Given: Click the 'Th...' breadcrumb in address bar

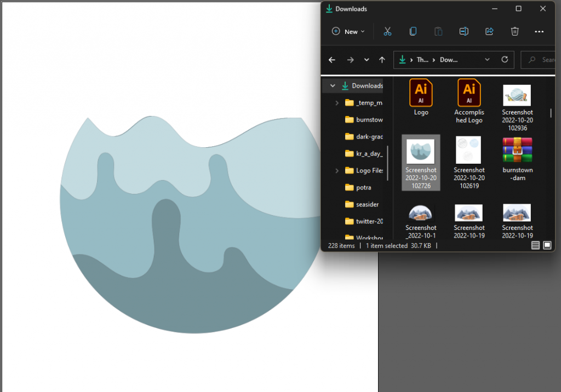Looking at the screenshot, I should 422,60.
